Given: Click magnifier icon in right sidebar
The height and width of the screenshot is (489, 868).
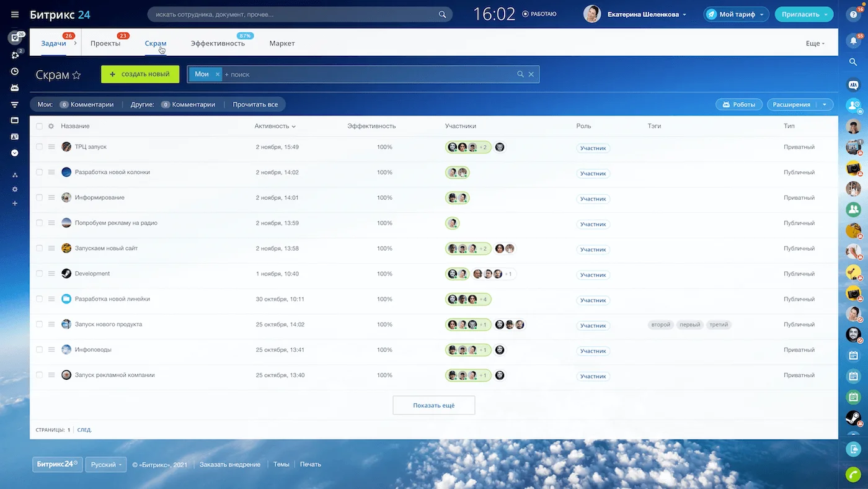Looking at the screenshot, I should (x=853, y=62).
